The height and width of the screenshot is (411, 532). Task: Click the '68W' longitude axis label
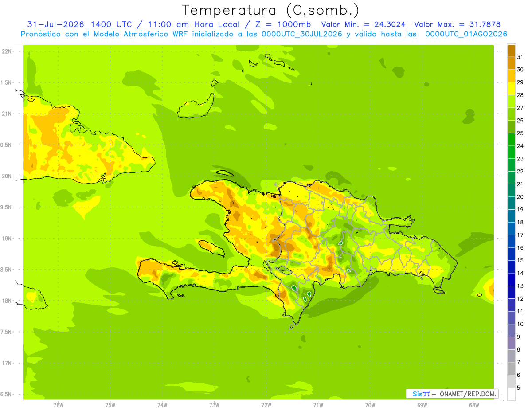pyautogui.click(x=474, y=405)
